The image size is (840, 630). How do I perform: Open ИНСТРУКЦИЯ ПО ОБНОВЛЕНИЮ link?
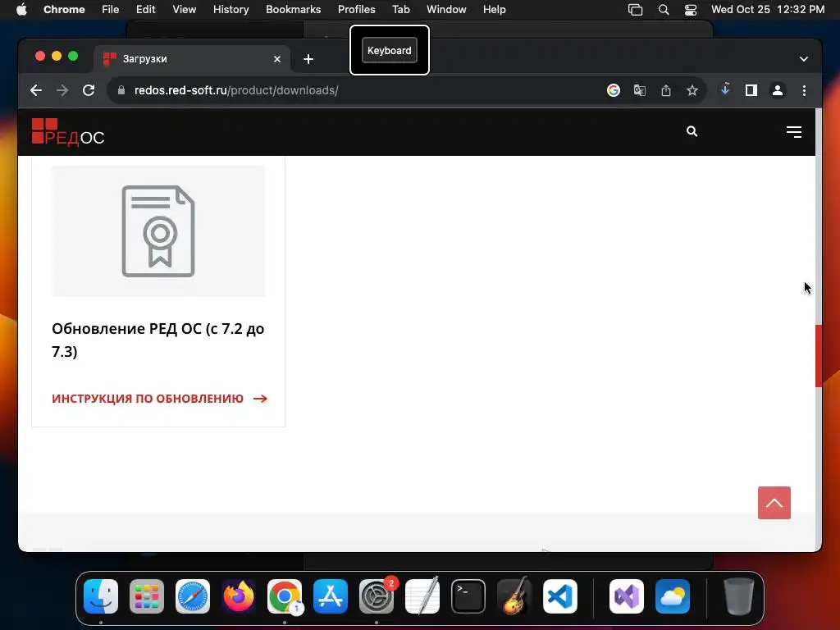[x=160, y=399]
